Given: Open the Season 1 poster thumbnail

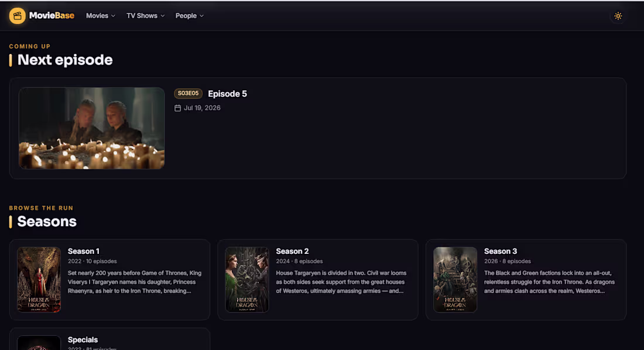Looking at the screenshot, I should (x=39, y=280).
